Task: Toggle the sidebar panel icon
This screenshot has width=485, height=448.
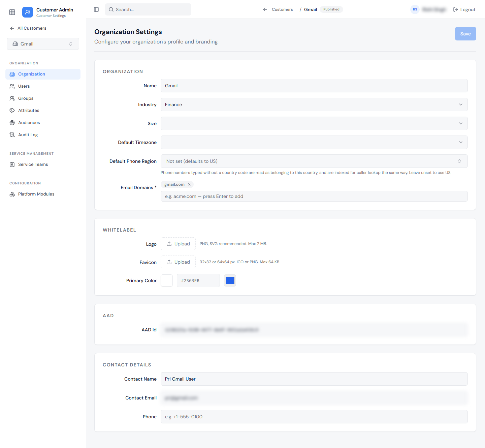Action: [x=96, y=9]
